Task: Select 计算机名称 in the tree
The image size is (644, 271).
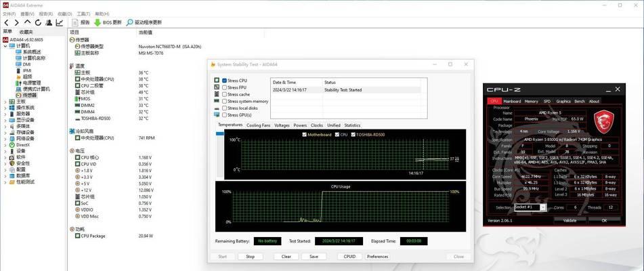Action: point(34,58)
